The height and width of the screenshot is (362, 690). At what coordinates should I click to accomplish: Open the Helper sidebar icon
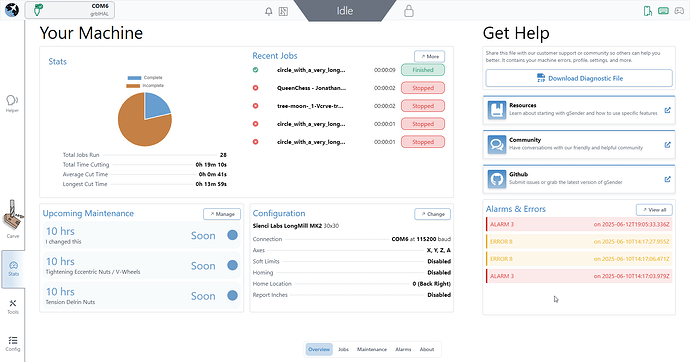tap(12, 103)
